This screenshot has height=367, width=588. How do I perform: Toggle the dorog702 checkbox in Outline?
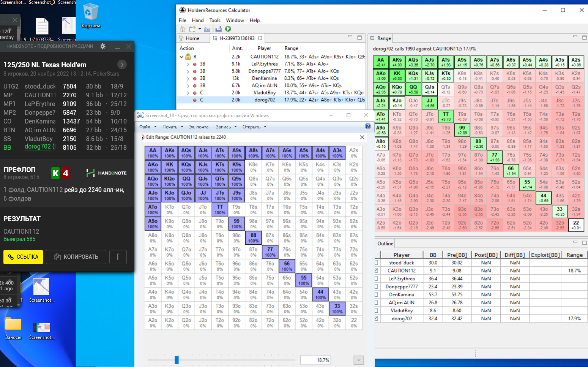point(376,318)
